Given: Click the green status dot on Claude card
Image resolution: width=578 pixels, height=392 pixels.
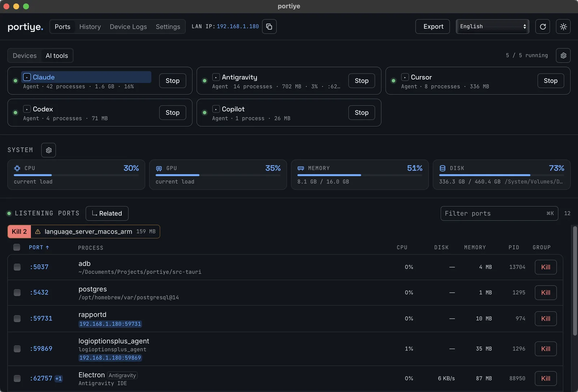Looking at the screenshot, I should coord(15,81).
